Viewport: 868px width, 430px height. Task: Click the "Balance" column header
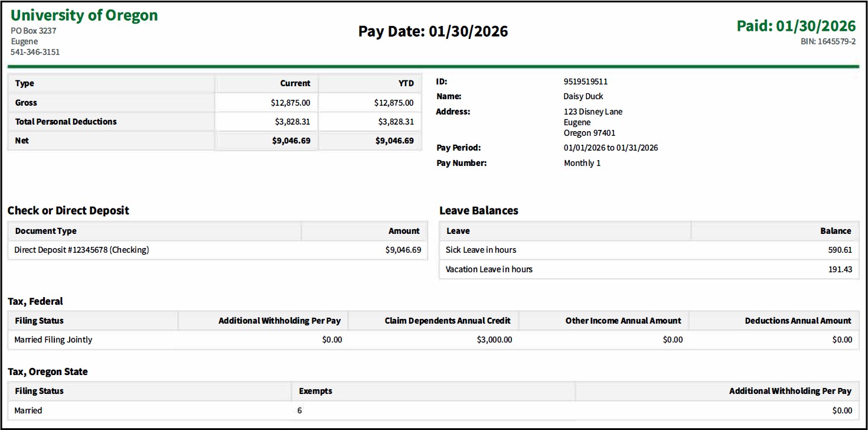tap(836, 231)
